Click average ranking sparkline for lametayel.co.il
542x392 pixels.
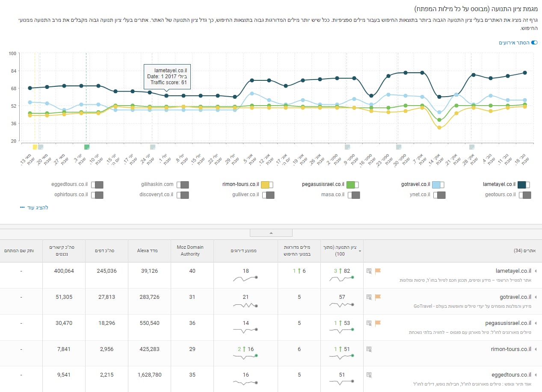(x=246, y=279)
